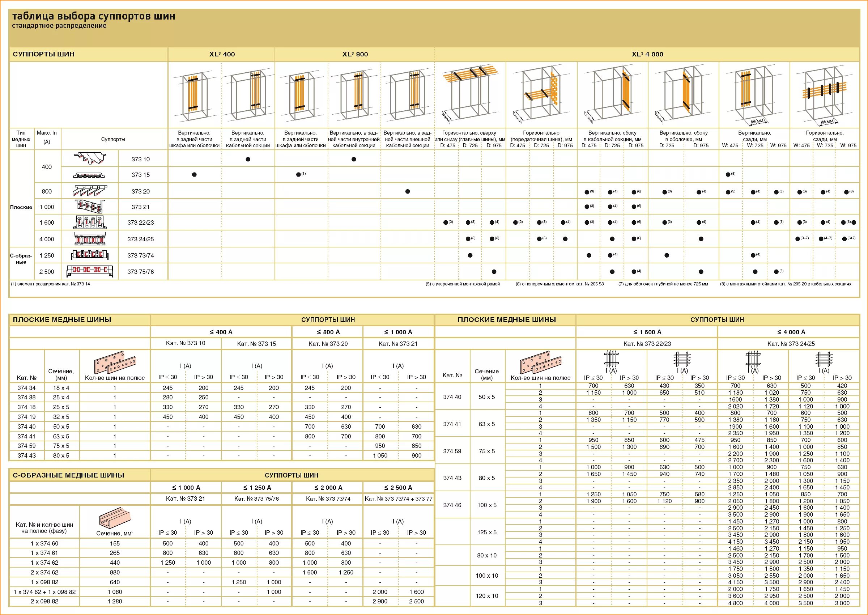Viewport: 868px width, 615px height.
Task: Click the 373 75/76 support illustration
Action: tap(90, 271)
